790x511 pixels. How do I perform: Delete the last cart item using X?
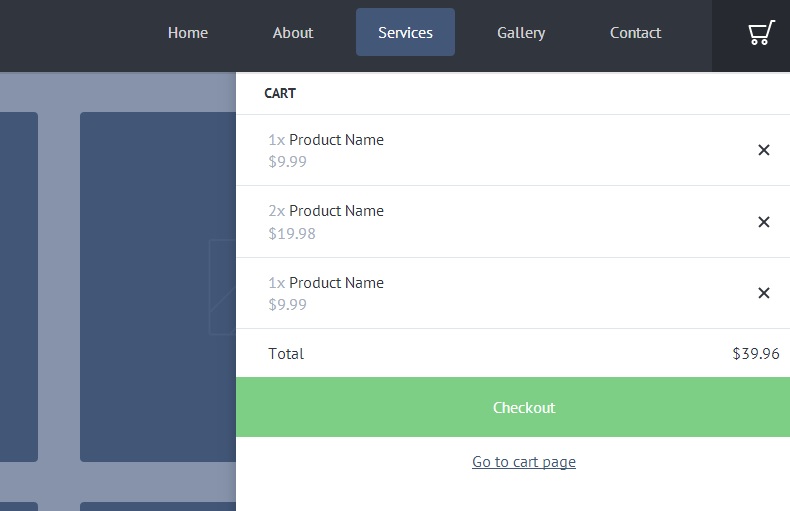(763, 293)
